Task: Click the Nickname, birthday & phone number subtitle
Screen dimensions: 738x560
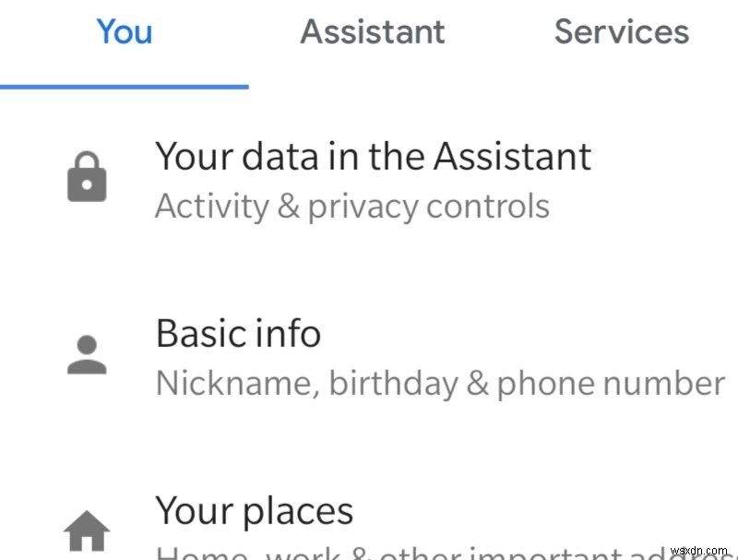Action: (x=439, y=382)
